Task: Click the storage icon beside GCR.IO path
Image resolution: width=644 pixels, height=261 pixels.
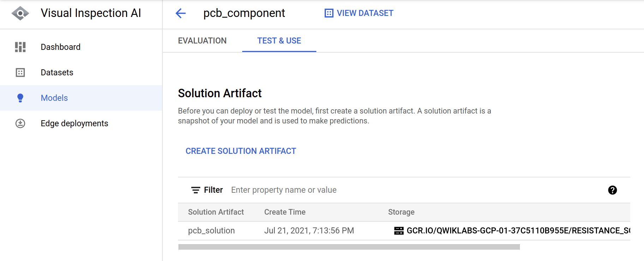Action: (399, 231)
